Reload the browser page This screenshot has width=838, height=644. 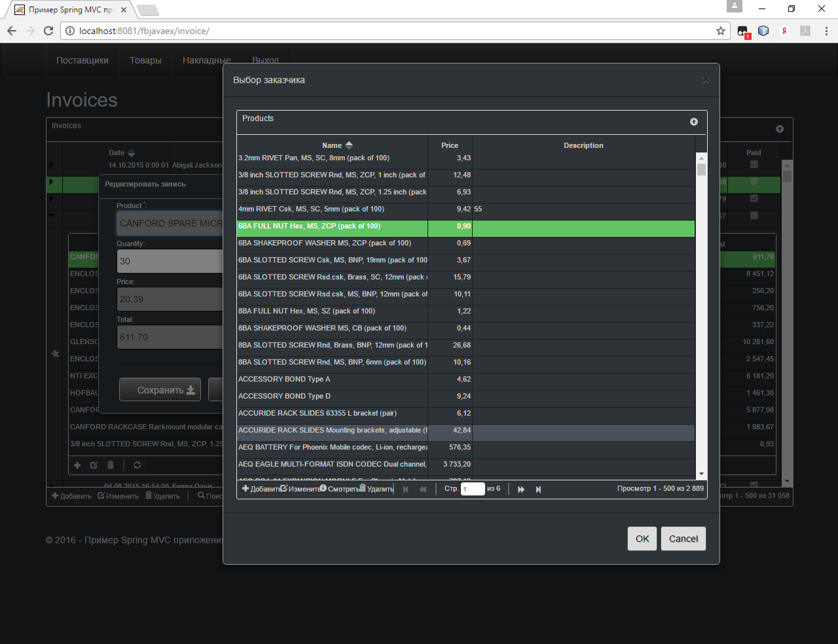pos(48,31)
